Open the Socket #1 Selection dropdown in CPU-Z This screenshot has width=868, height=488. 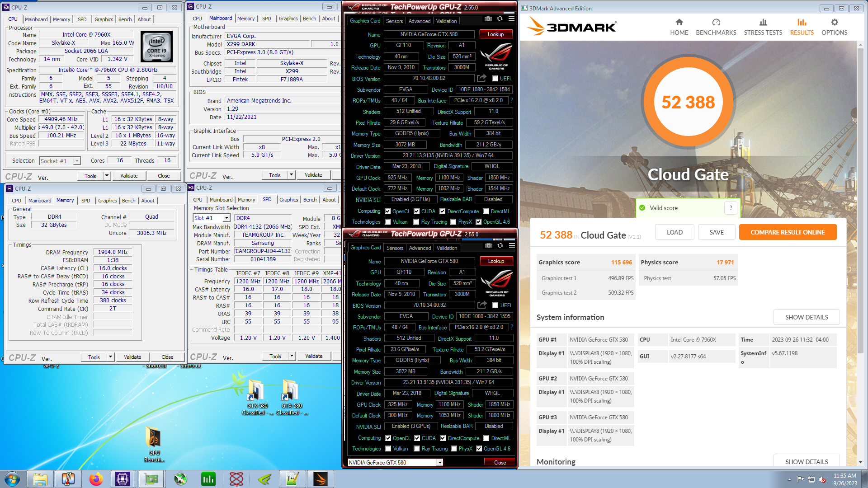coord(60,161)
